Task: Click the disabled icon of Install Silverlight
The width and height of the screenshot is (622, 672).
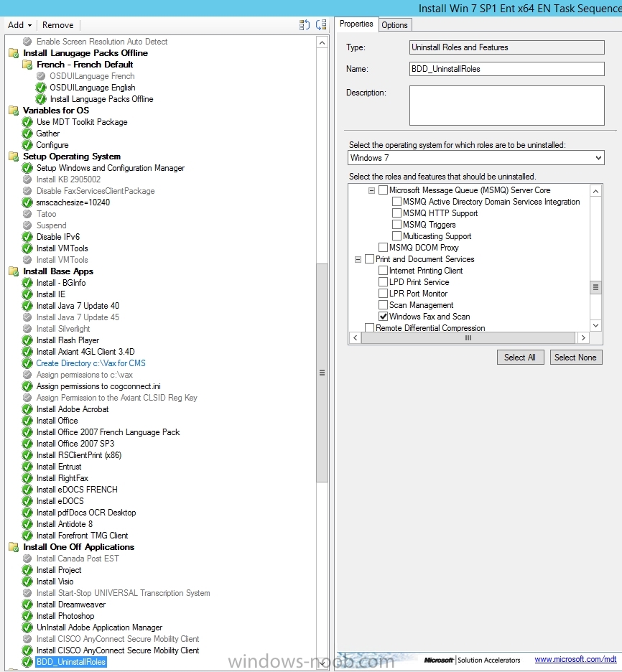Action: point(27,329)
